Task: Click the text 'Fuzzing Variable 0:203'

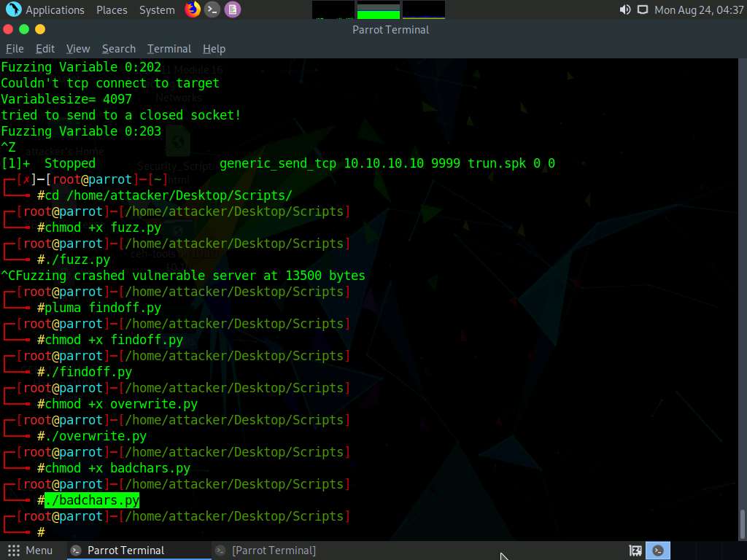Action: pos(81,131)
